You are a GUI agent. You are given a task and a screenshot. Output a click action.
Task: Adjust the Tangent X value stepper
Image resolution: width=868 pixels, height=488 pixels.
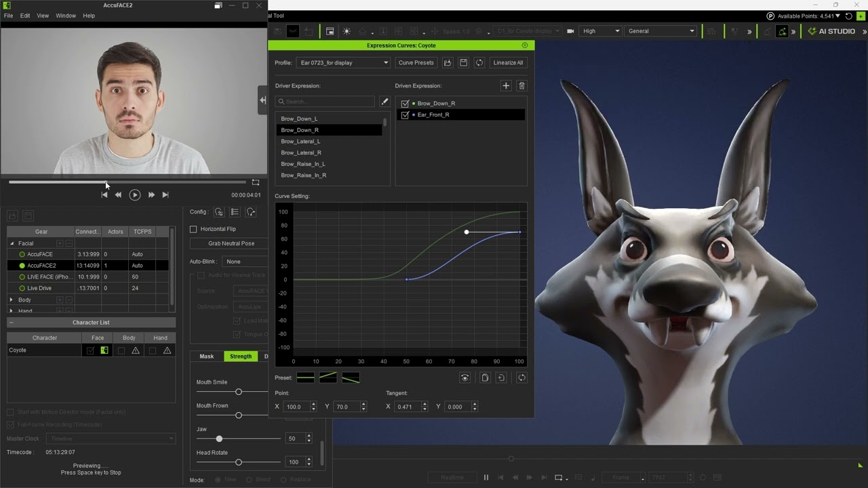click(x=424, y=407)
